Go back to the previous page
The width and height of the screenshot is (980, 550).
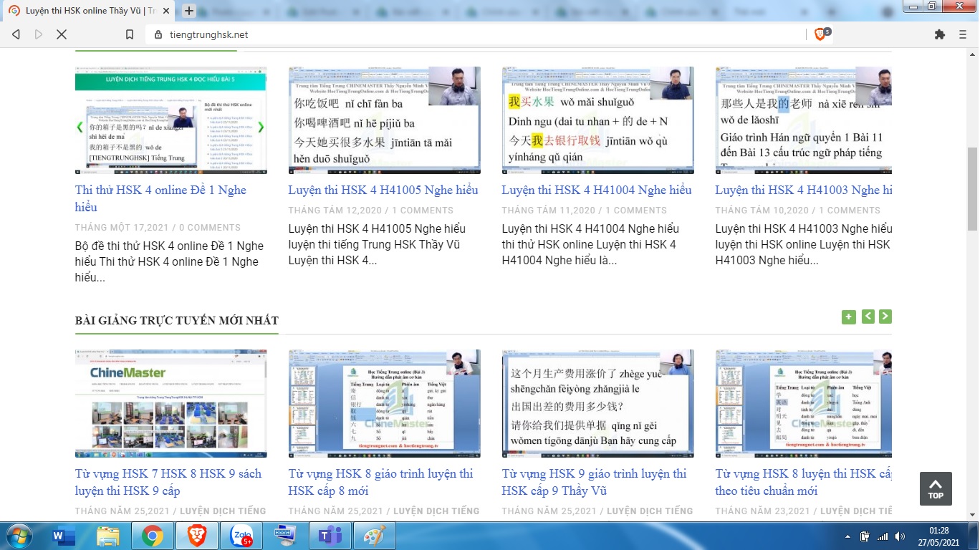pyautogui.click(x=16, y=34)
